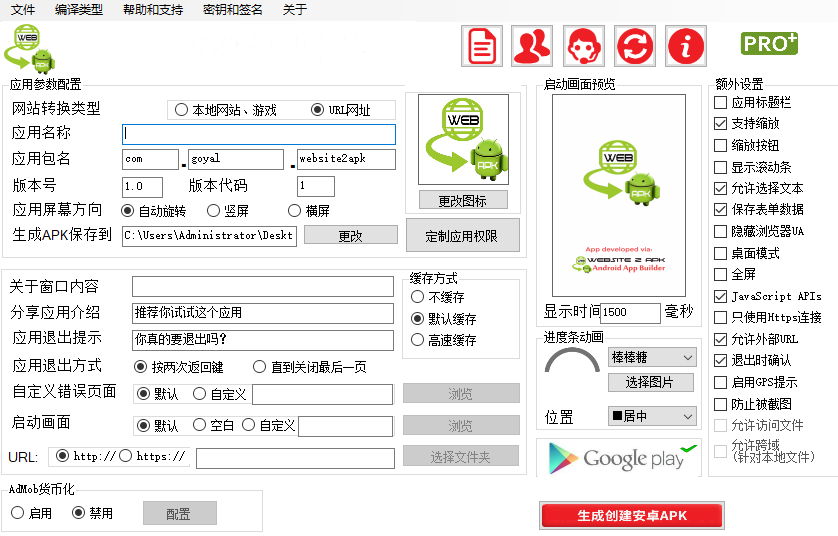Click the red document icon in toolbar
The width and height of the screenshot is (838, 536).
(x=482, y=46)
